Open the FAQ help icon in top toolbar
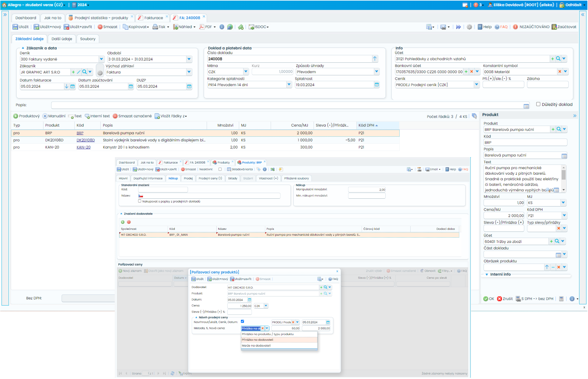Viewport: 588px width, 379px height. pos(497,27)
